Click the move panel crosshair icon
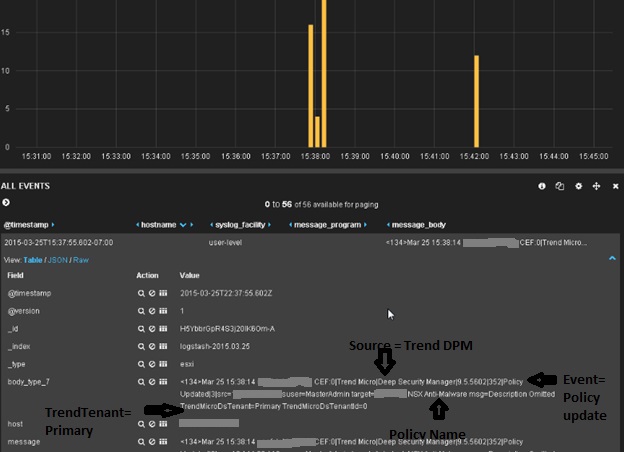 [596, 186]
